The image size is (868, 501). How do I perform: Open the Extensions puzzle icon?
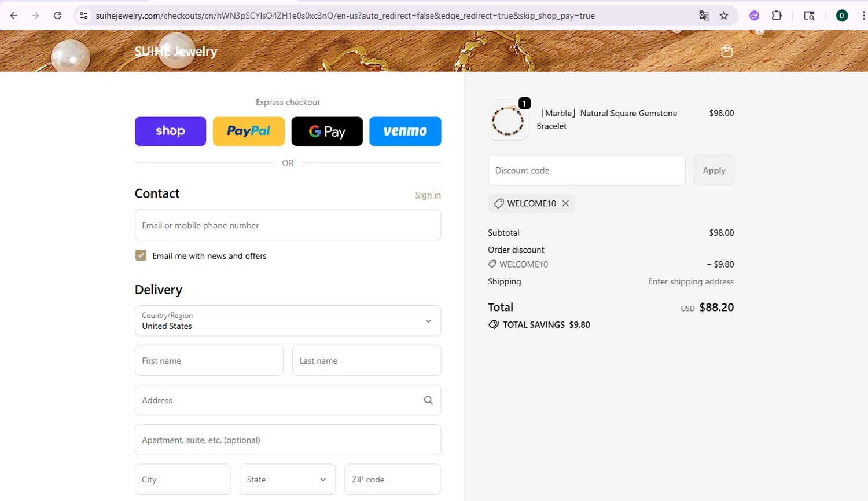coord(777,16)
